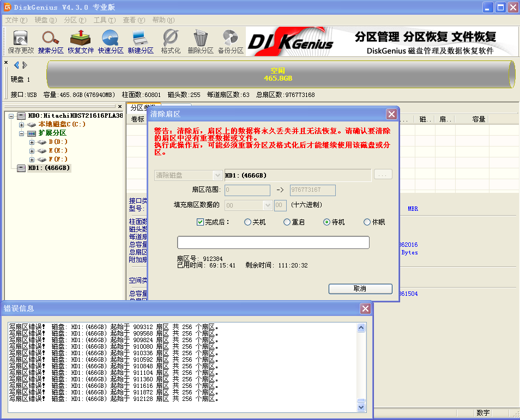Expand the D (D:) partition node
Viewport: 520px width, 420px height.
coord(32,142)
